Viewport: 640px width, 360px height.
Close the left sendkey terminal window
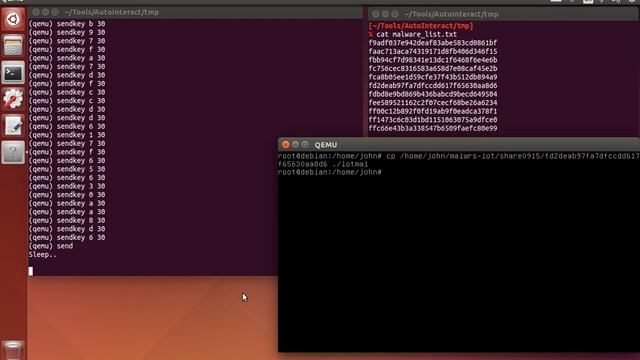[36, 12]
